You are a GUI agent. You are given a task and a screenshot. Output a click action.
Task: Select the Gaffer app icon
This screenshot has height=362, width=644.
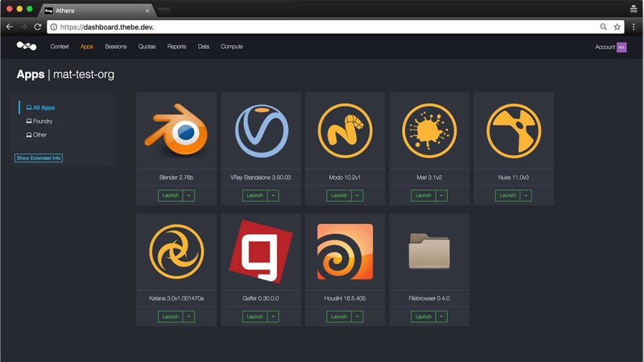tap(261, 252)
